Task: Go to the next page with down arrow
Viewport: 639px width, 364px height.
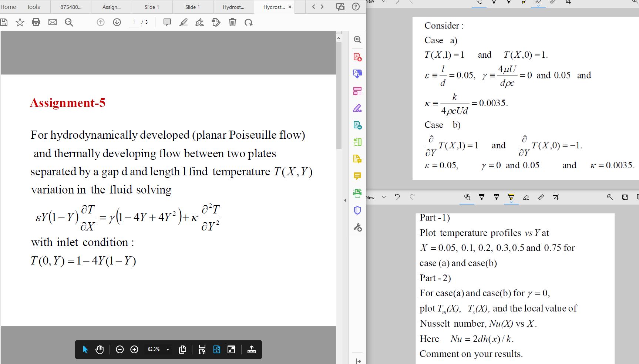Action: click(117, 22)
